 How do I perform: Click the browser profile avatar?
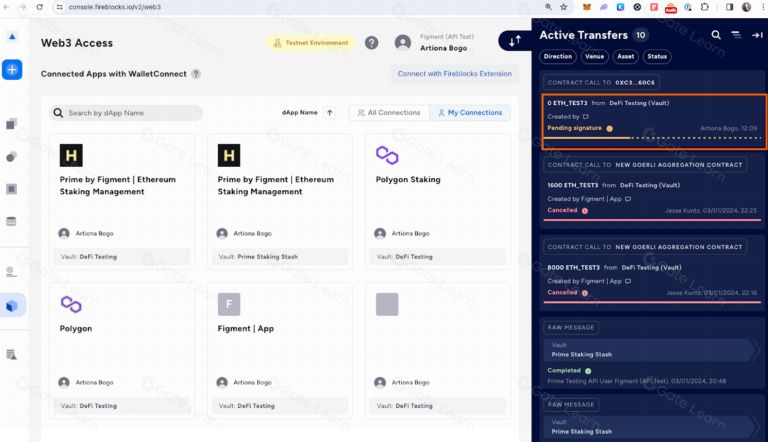(x=746, y=7)
